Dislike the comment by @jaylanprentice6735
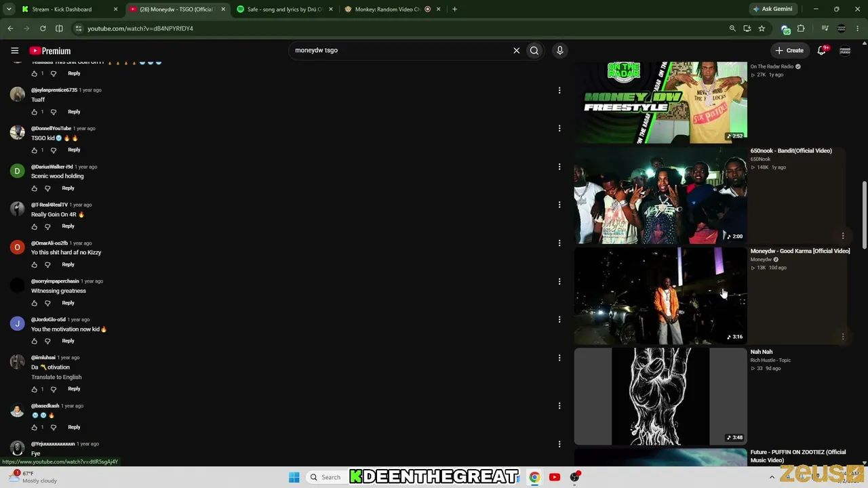 [54, 112]
